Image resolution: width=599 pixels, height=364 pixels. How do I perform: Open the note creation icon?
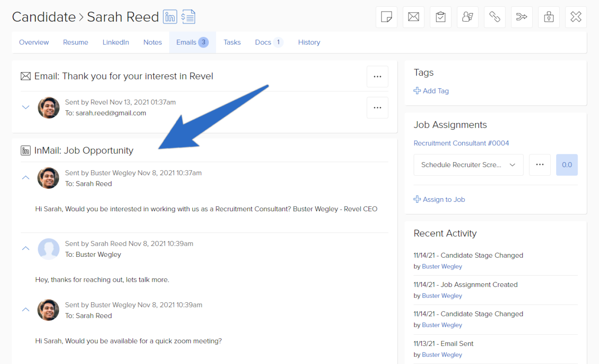[386, 17]
